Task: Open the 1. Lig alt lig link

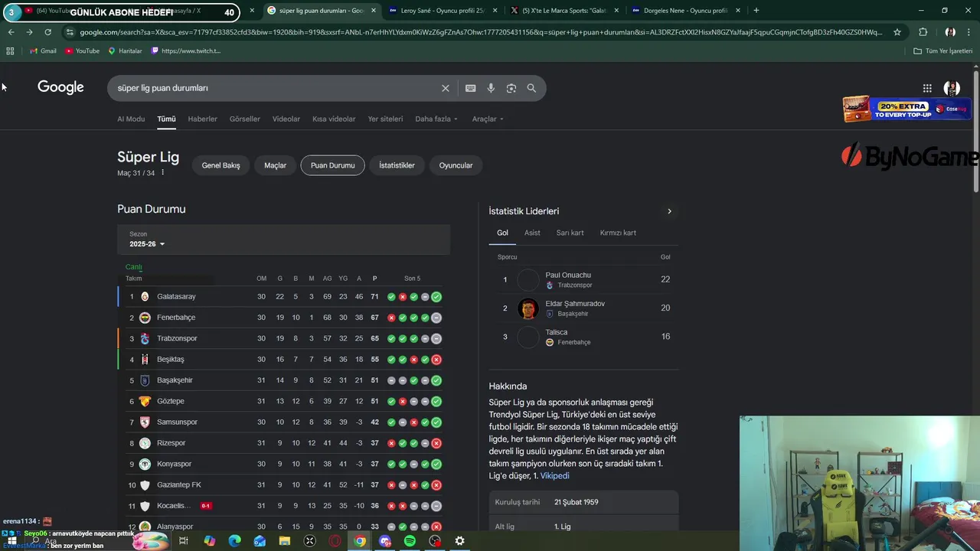Action: tap(562, 527)
